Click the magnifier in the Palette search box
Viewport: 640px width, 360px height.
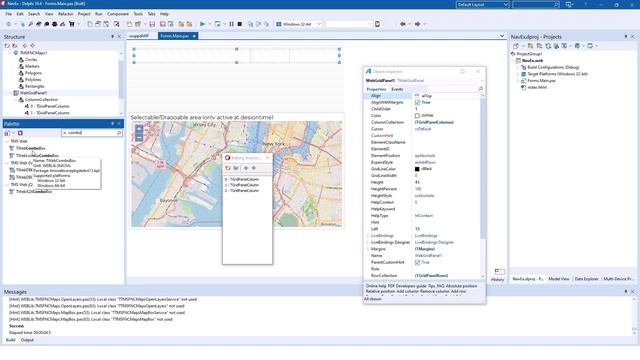119,133
